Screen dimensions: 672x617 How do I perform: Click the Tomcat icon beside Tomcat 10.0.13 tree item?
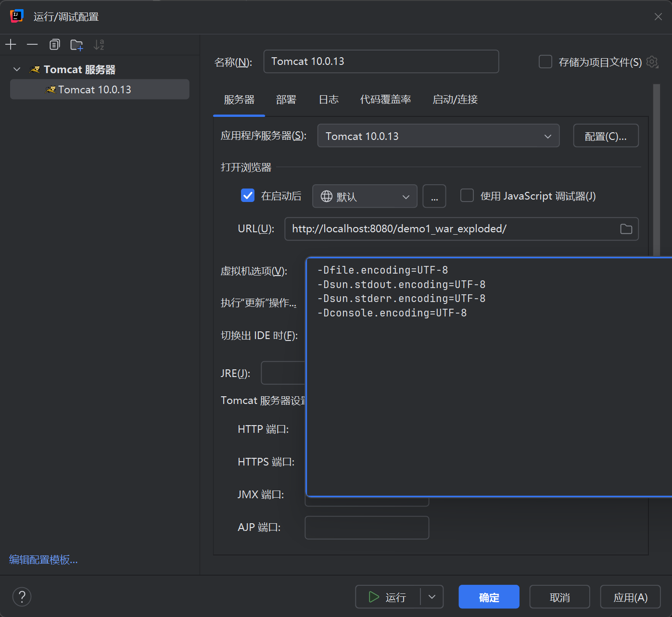51,90
